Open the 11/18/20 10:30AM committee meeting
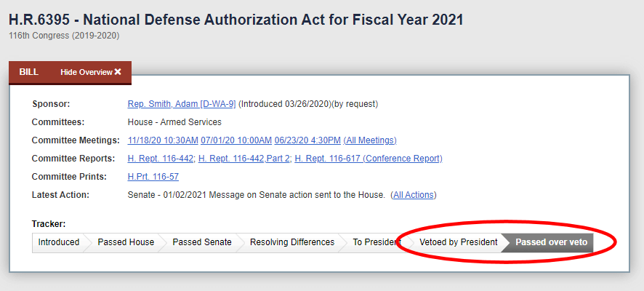Image resolution: width=644 pixels, height=291 pixels. coord(163,140)
